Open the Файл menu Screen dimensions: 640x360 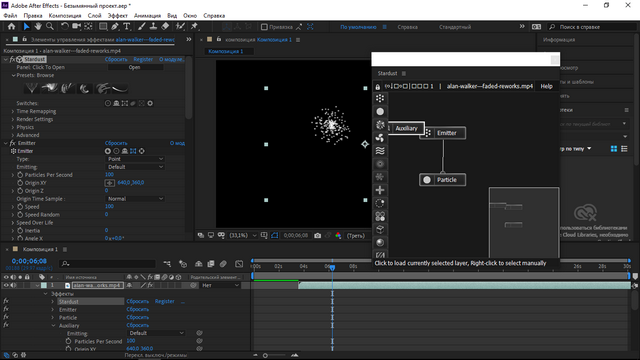click(x=10, y=16)
